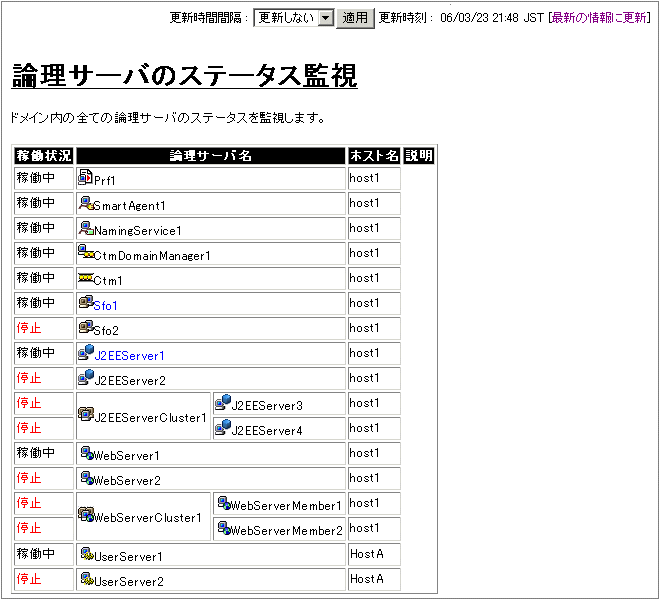This screenshot has height=600, width=660.
Task: Click the Sfo2 server icon
Action: [86, 327]
